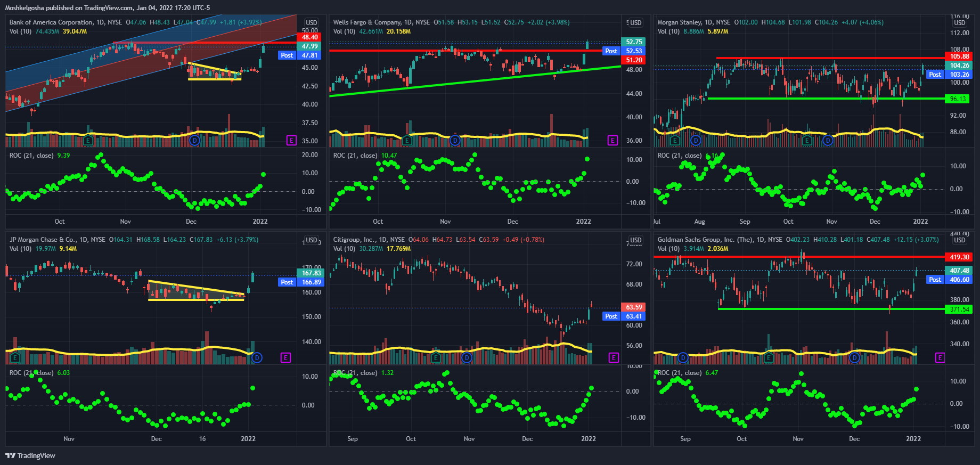The width and height of the screenshot is (980, 465).
Task: Click the Morgan Stanley chart title
Action: [679, 22]
